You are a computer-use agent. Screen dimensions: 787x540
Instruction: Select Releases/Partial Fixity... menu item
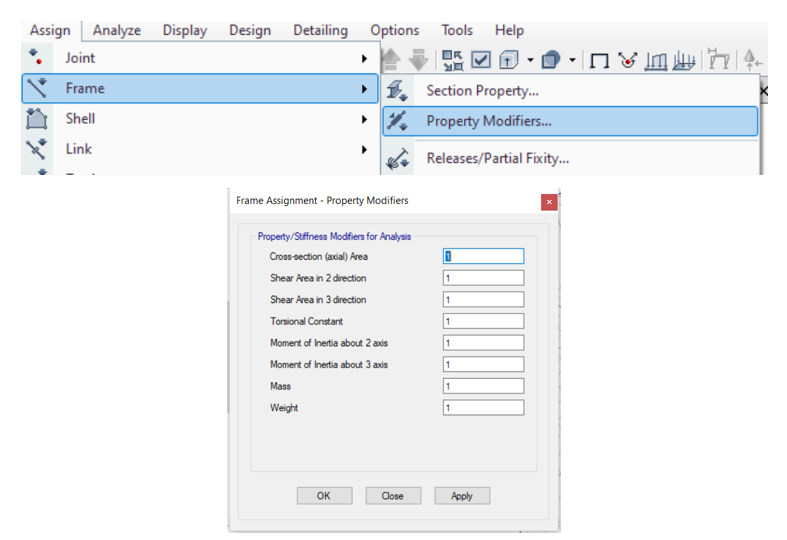pos(570,159)
